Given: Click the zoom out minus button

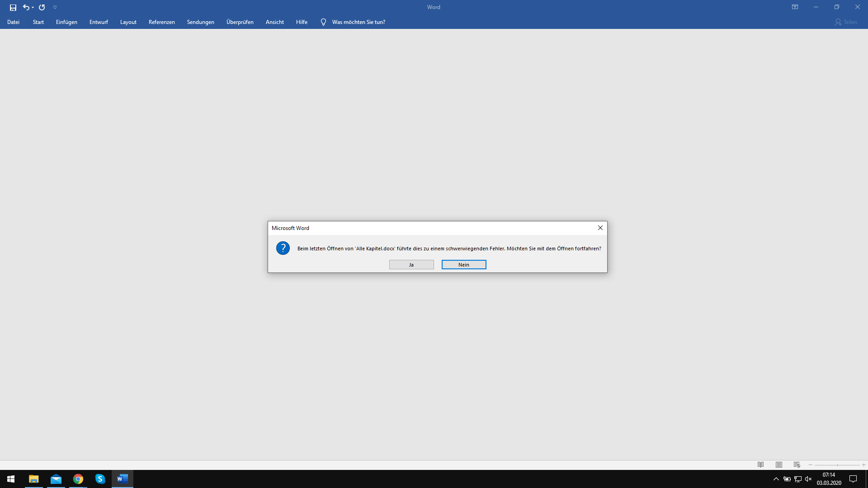Looking at the screenshot, I should coord(811,465).
